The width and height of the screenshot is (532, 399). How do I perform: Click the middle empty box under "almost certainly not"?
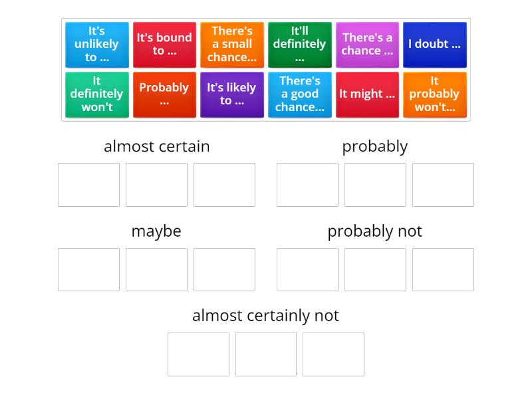click(x=266, y=354)
